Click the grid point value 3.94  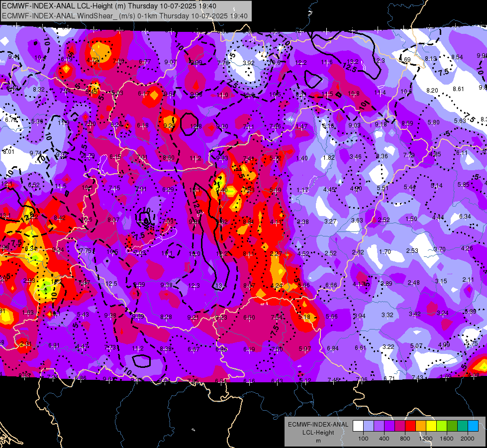point(360,316)
